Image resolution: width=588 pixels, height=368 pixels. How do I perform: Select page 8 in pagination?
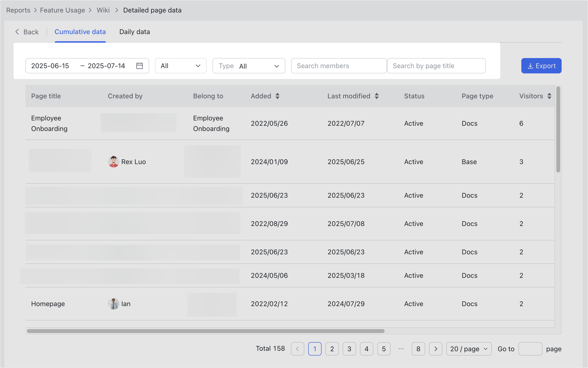coord(418,349)
